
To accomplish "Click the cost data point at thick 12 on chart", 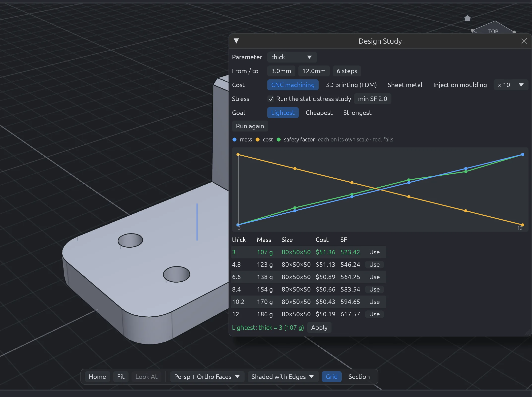I will (523, 225).
